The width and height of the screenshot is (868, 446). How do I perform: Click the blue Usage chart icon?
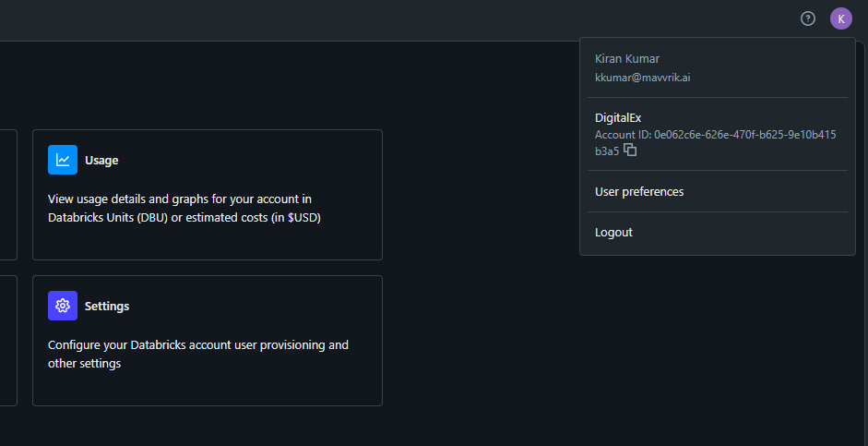pyautogui.click(x=63, y=160)
